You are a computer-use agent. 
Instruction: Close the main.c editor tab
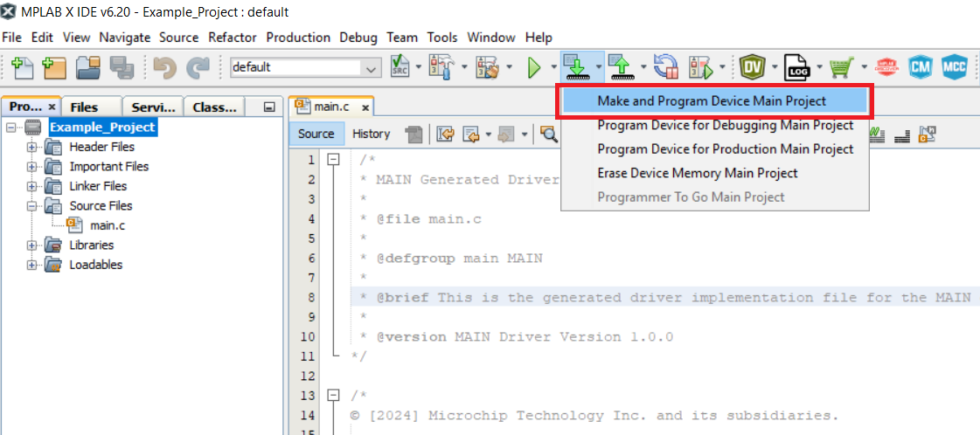[x=365, y=107]
